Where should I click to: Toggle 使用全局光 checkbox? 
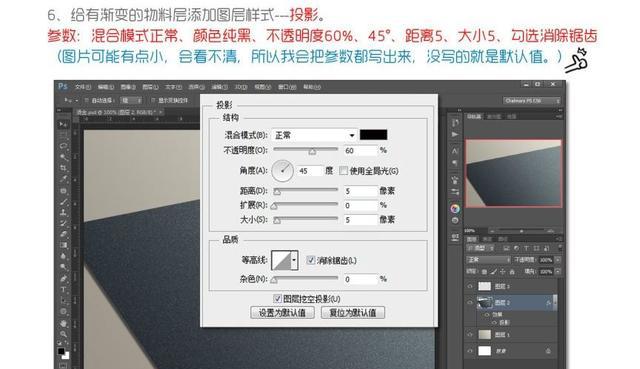343,171
